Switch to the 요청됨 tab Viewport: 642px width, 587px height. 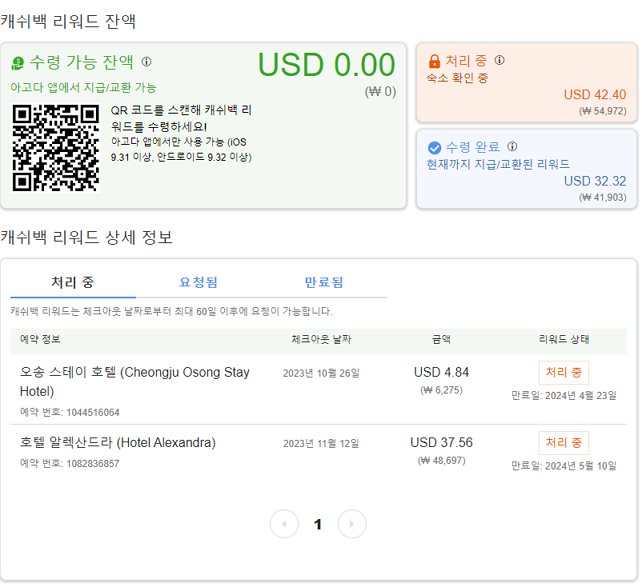click(x=199, y=282)
